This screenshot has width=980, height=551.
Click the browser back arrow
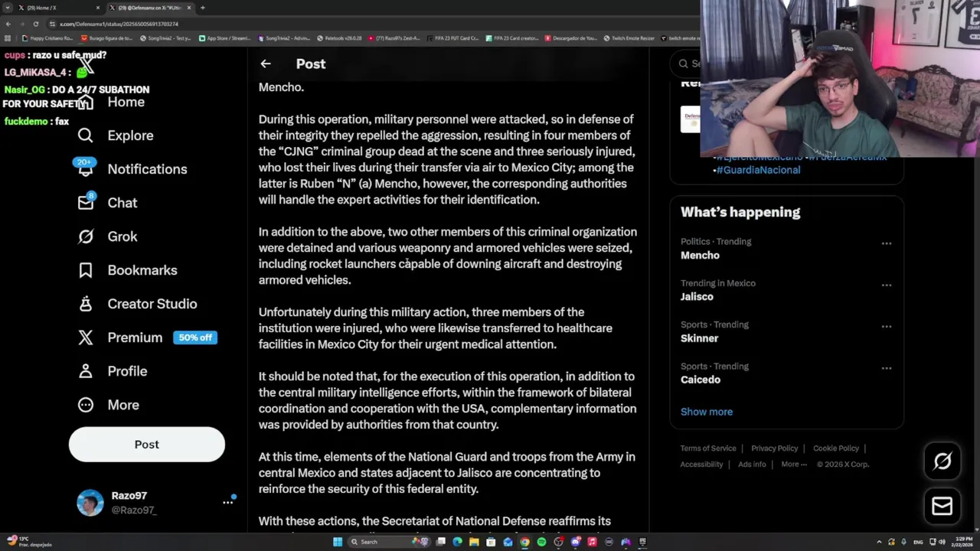click(x=8, y=24)
